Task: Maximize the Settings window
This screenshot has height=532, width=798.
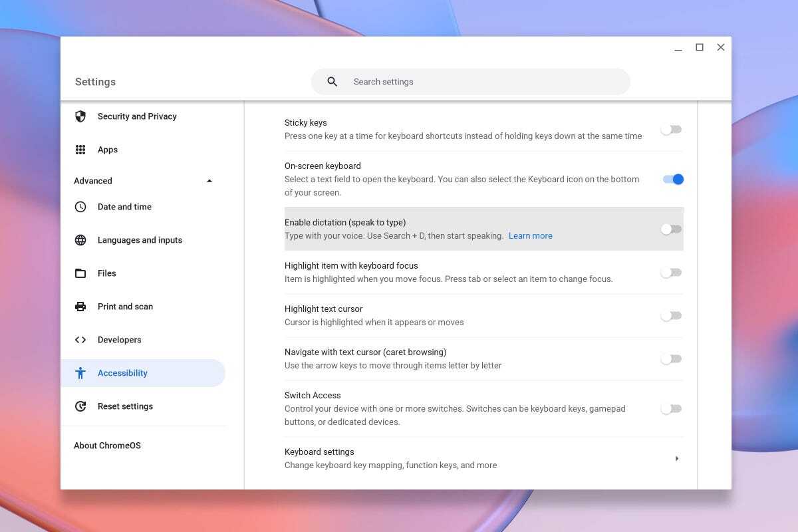Action: [700, 47]
